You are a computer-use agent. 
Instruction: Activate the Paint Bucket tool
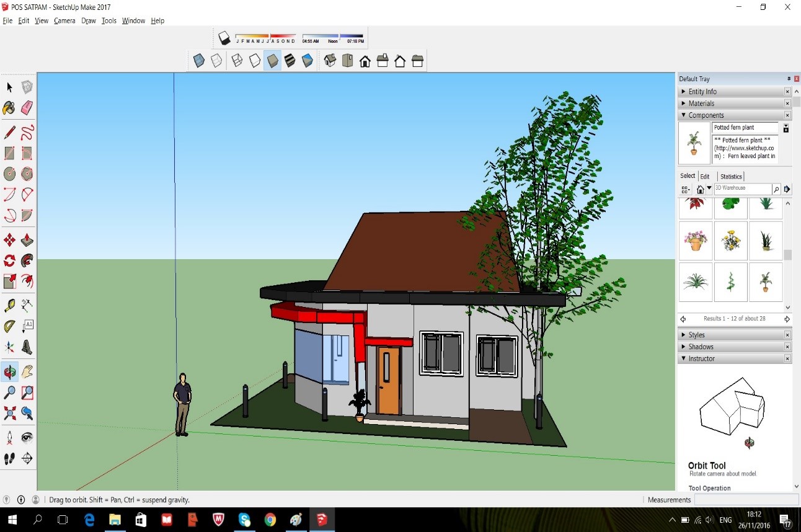click(9, 108)
